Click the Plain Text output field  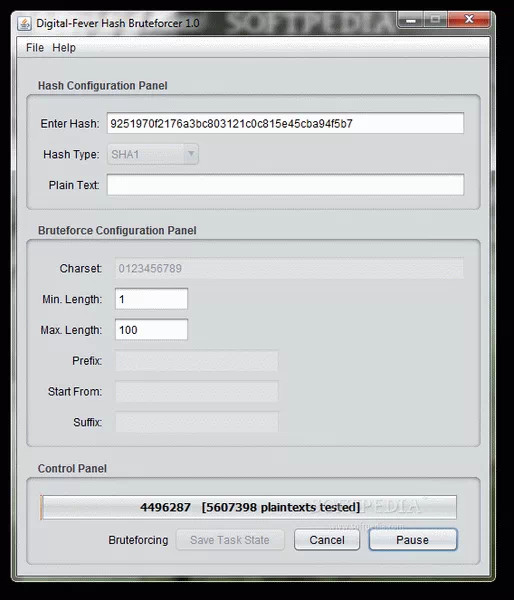(x=285, y=185)
